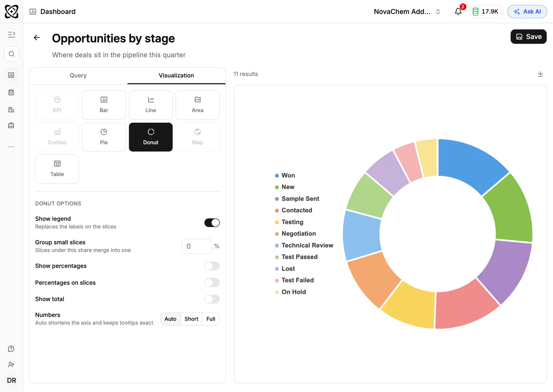Image resolution: width=553 pixels, height=392 pixels.
Task: Click the Won legend entry
Action: click(285, 175)
